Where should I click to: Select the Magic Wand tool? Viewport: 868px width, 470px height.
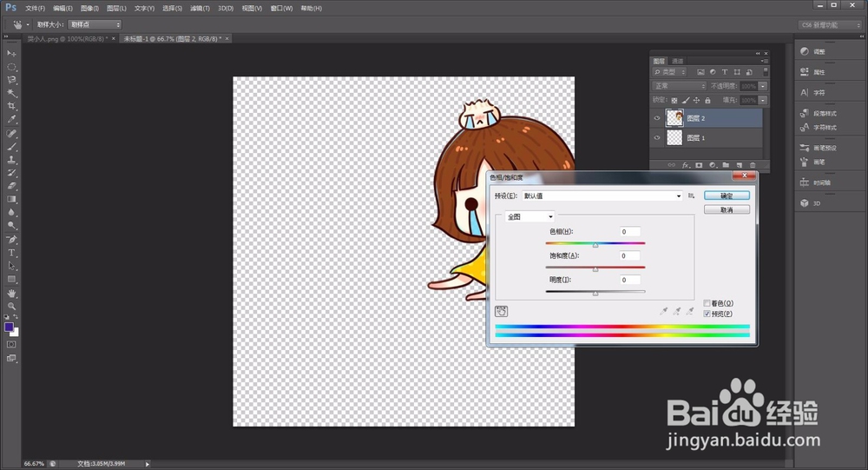pyautogui.click(x=11, y=93)
